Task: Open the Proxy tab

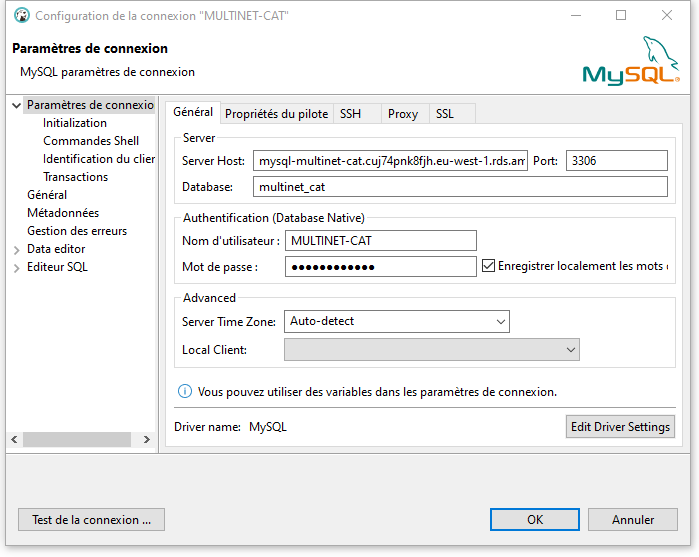Action: click(403, 114)
